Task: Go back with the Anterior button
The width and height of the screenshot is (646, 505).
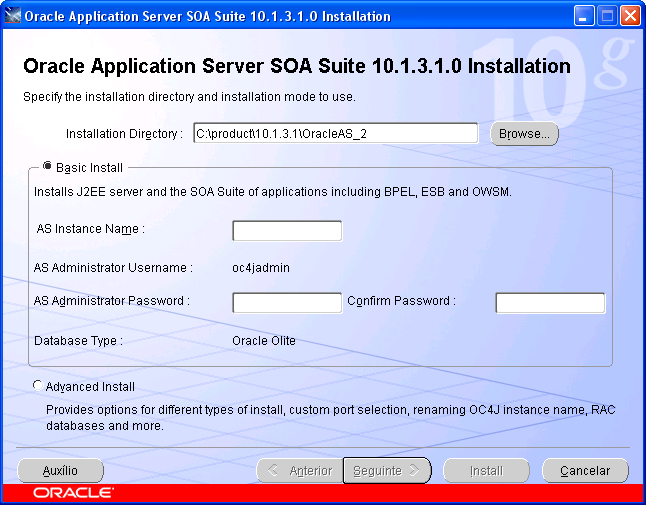Action: (x=299, y=470)
